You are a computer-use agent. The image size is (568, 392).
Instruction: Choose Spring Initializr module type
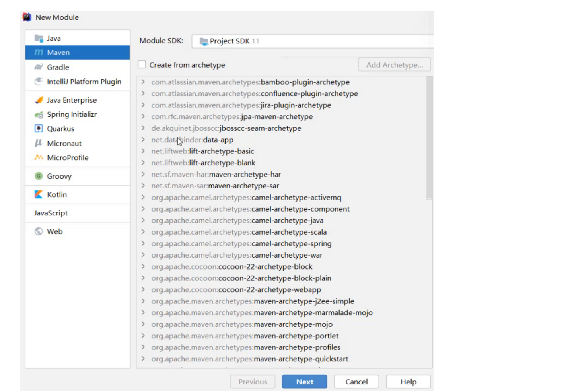tap(78, 114)
